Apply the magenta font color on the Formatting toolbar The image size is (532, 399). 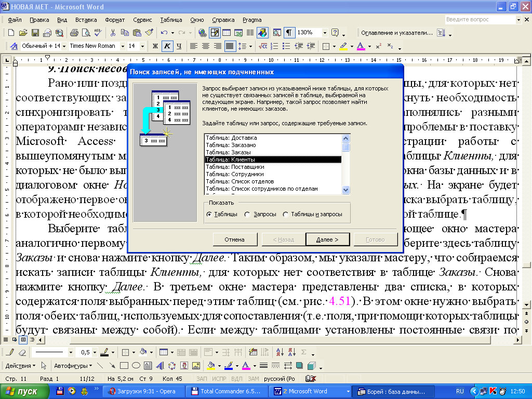(361, 46)
